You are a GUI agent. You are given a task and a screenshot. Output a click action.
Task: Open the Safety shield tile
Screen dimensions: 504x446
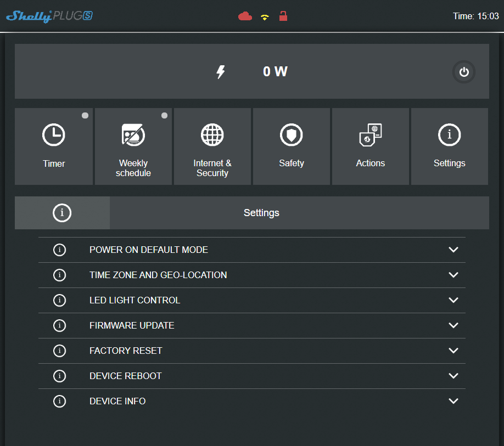(292, 146)
